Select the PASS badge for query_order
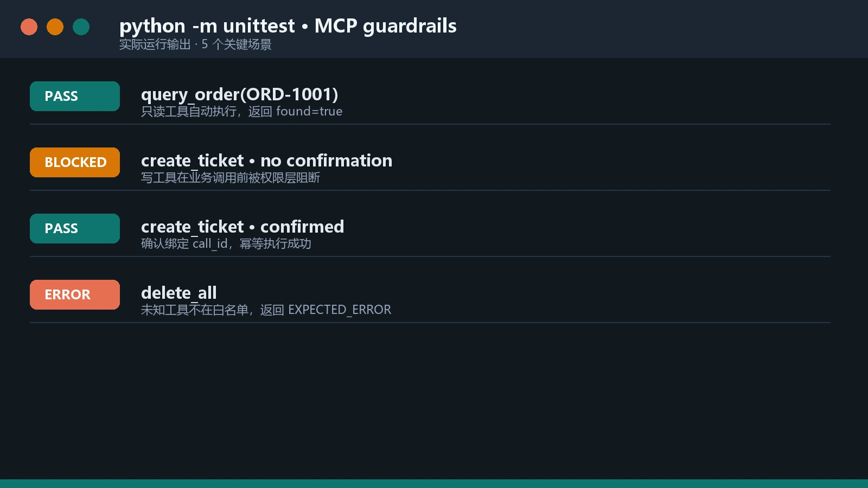 [75, 96]
